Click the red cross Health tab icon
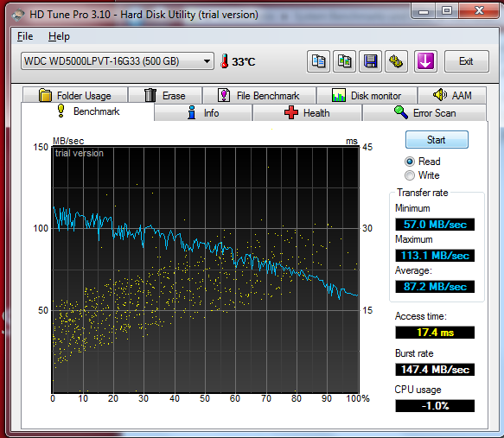The width and height of the screenshot is (504, 438). pyautogui.click(x=291, y=112)
